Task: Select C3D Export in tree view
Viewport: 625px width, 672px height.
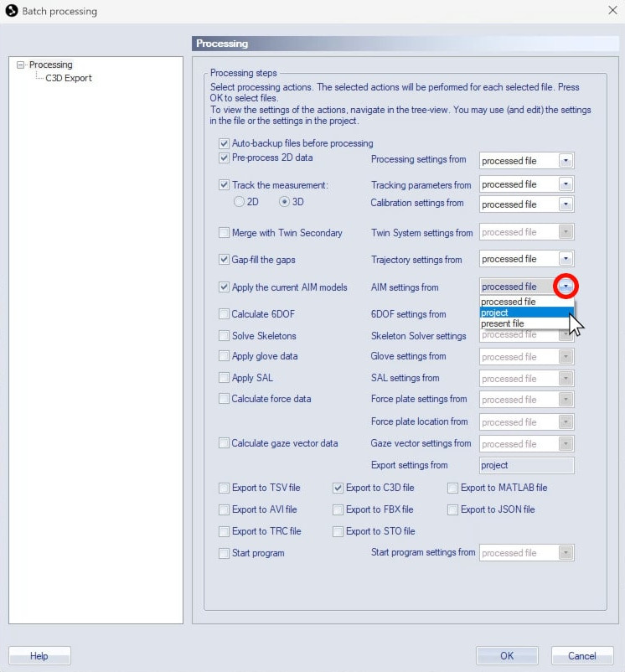Action: pos(69,78)
